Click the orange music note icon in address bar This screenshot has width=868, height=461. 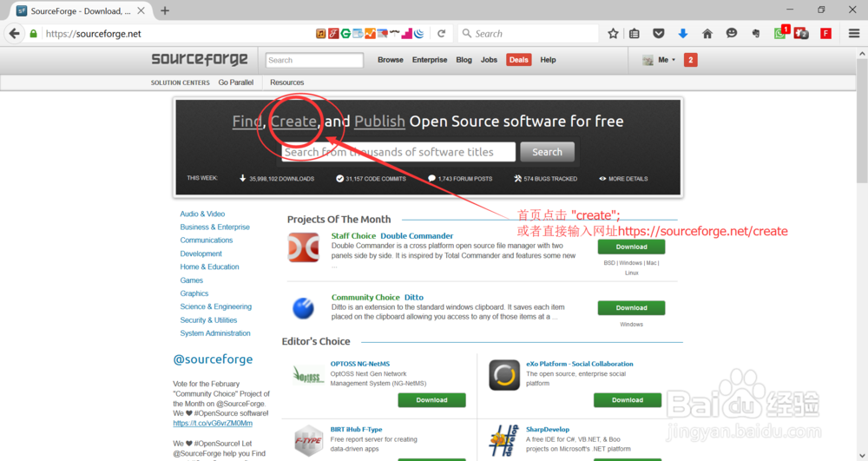coord(320,34)
